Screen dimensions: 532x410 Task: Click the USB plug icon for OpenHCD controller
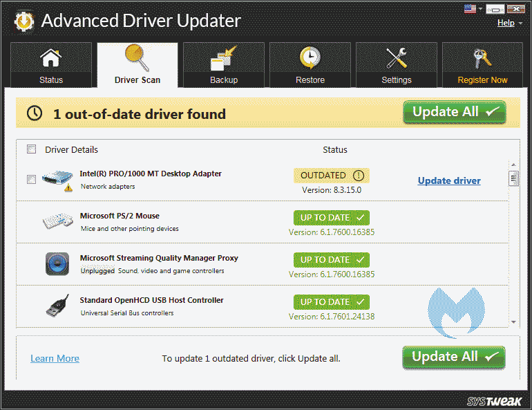click(57, 306)
